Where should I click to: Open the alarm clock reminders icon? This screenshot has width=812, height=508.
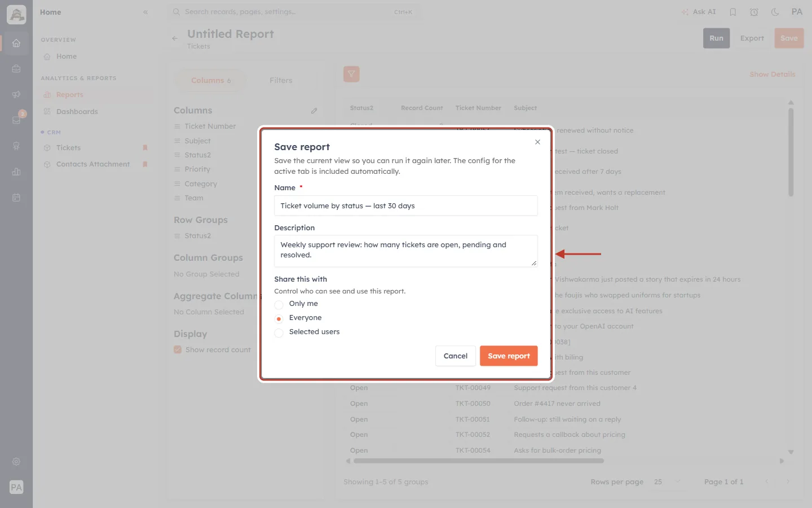tap(754, 12)
